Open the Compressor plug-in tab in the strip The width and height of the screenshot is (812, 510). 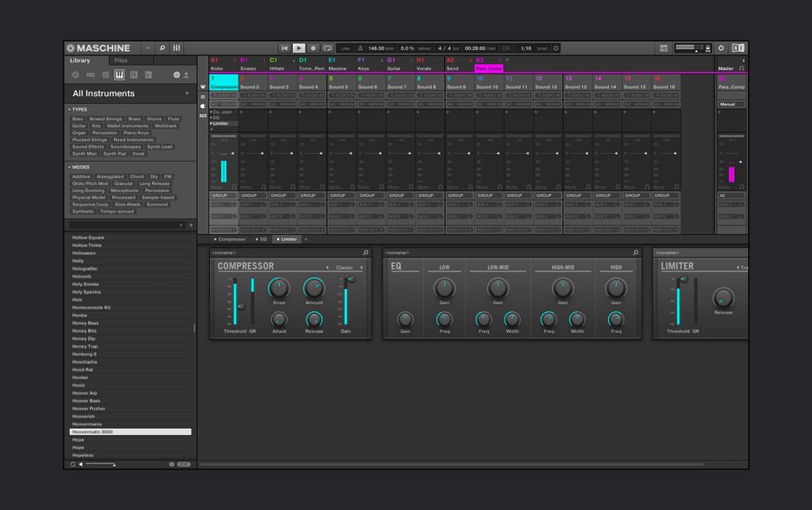231,239
